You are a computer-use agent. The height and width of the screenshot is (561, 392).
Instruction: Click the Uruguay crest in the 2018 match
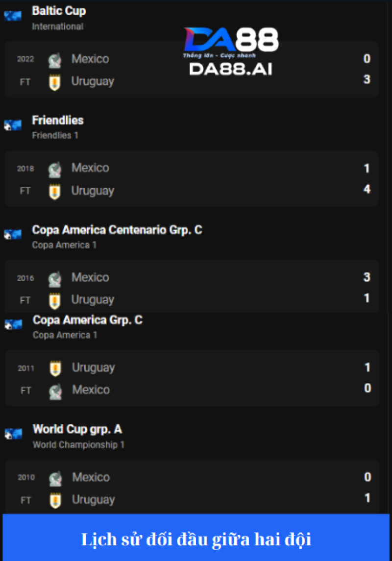pyautogui.click(x=55, y=192)
